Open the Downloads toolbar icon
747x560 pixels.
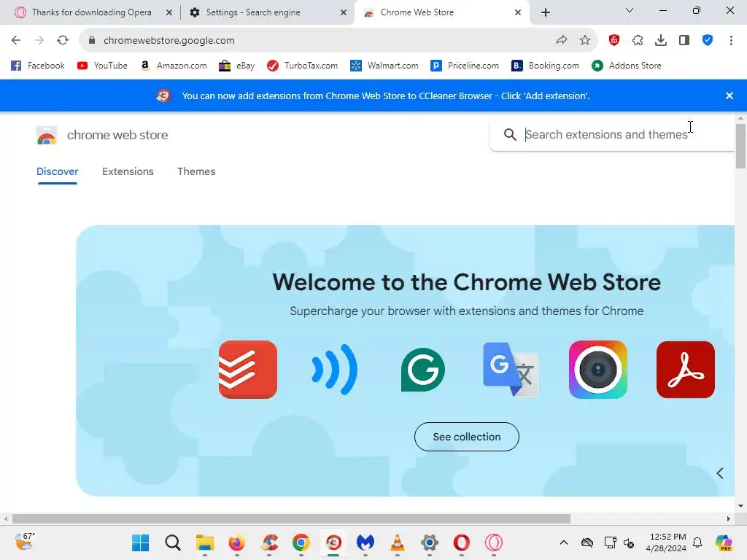click(661, 41)
